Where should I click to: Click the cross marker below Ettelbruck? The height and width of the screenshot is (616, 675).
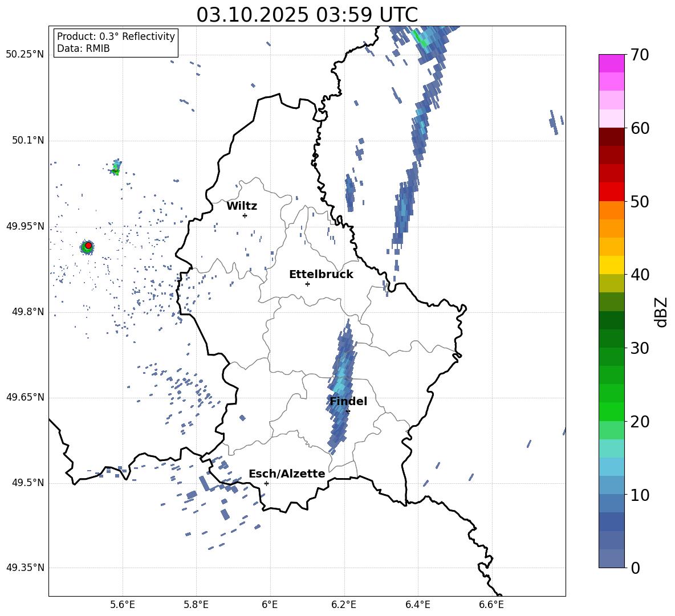point(307,284)
